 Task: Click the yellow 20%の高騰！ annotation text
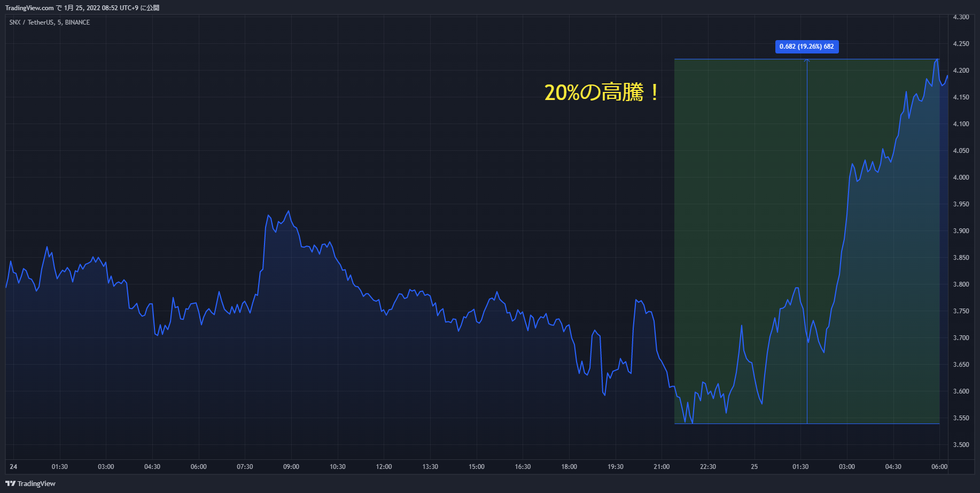click(x=602, y=93)
